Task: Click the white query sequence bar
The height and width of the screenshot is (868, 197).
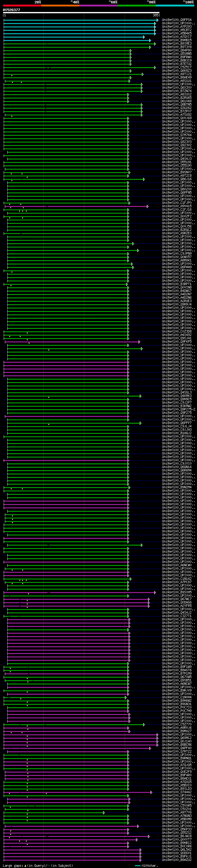Action: click(81, 13)
